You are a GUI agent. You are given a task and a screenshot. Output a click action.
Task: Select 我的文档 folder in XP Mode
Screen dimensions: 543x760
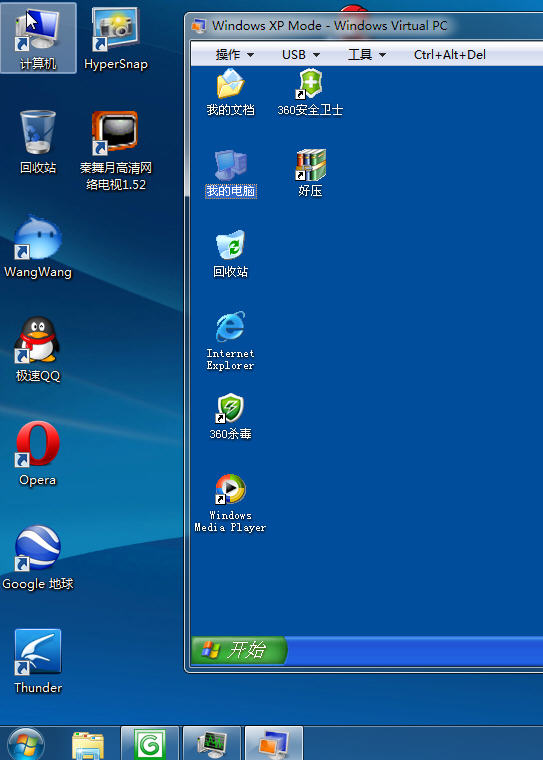tap(230, 92)
